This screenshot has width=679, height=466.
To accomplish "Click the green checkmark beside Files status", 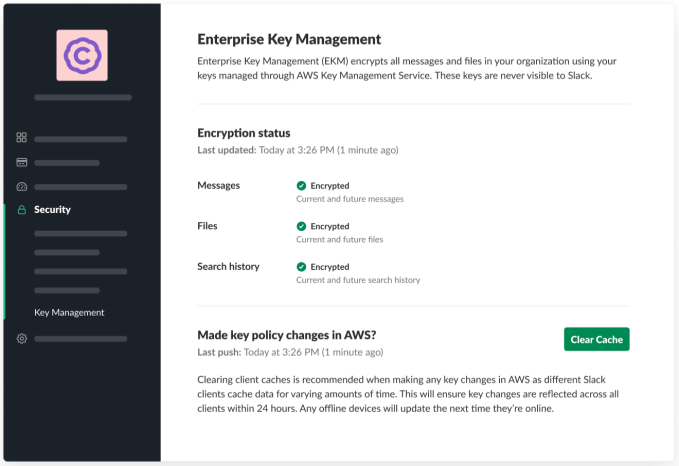I will tap(301, 227).
